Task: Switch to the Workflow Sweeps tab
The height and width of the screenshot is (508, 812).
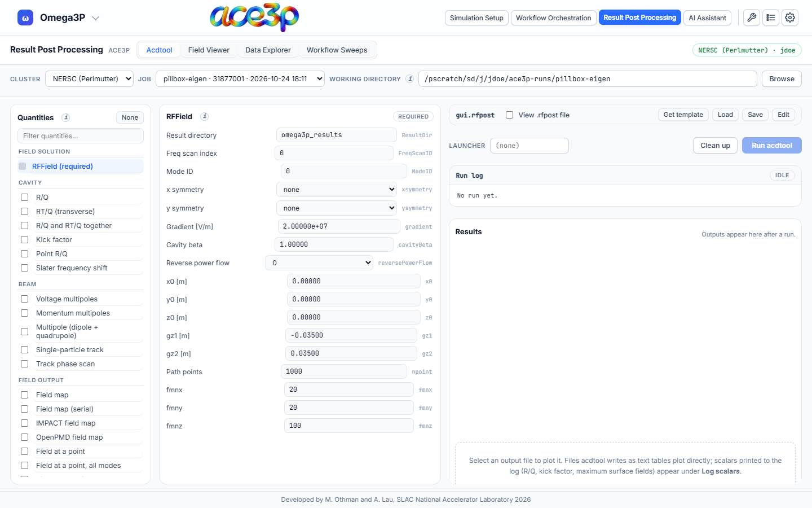Action: click(x=337, y=50)
